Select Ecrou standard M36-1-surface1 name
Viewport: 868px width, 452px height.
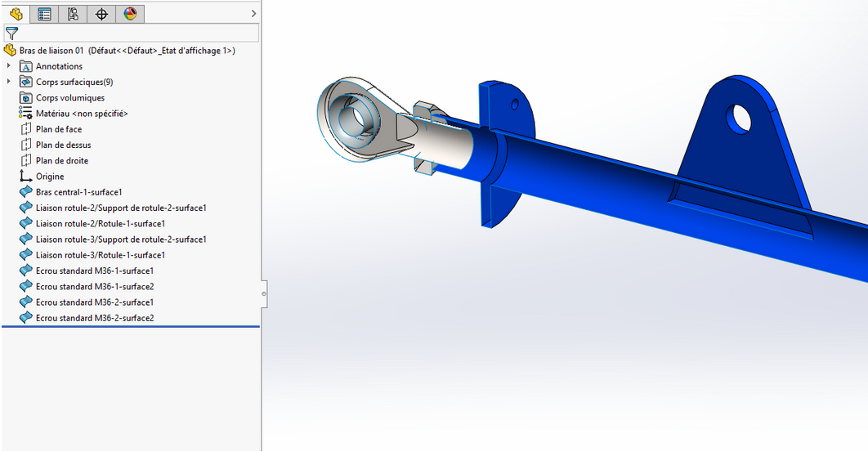tap(95, 271)
